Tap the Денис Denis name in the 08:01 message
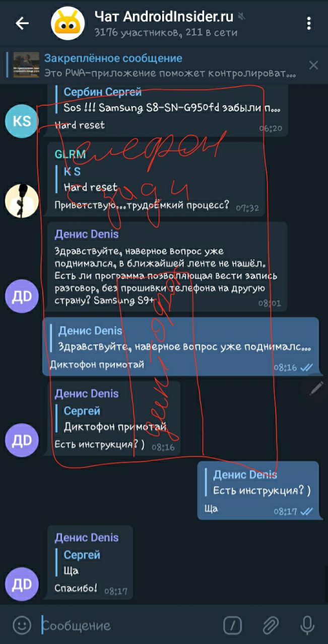328x644 pixels. [x=87, y=234]
